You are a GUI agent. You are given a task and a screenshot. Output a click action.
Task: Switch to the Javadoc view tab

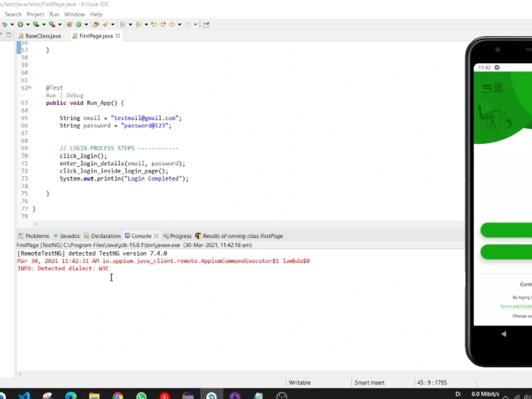[67, 236]
